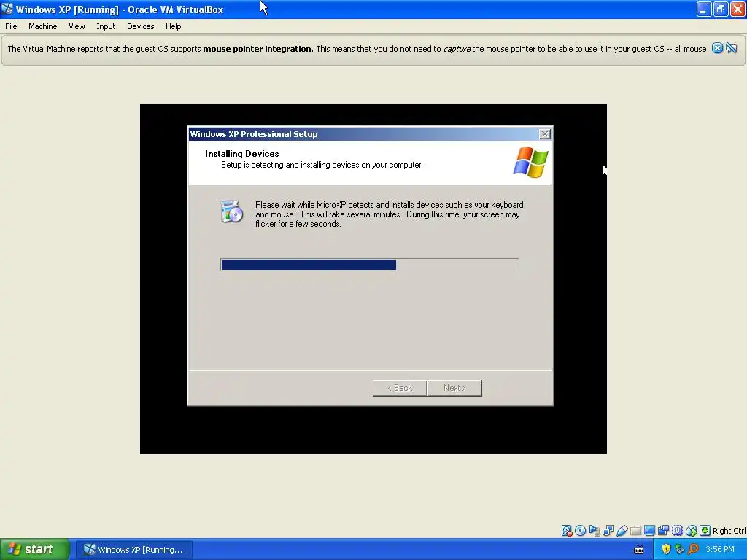Click the device installation progress bar
Screen dimensions: 747x560
click(x=370, y=265)
